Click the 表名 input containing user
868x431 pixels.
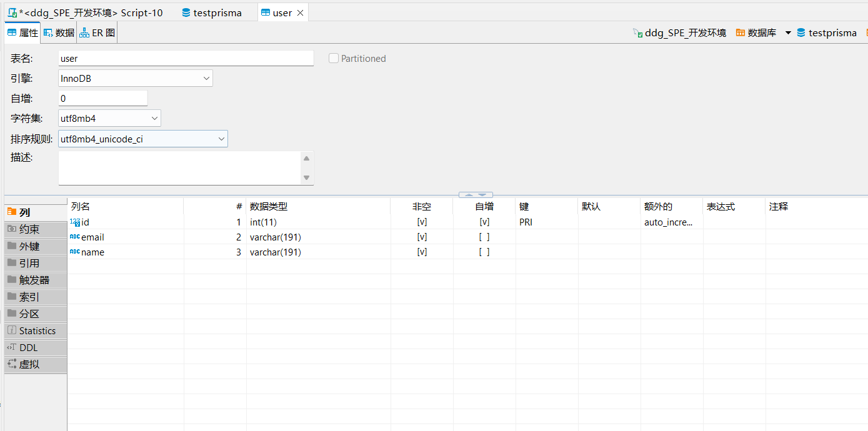coord(186,58)
